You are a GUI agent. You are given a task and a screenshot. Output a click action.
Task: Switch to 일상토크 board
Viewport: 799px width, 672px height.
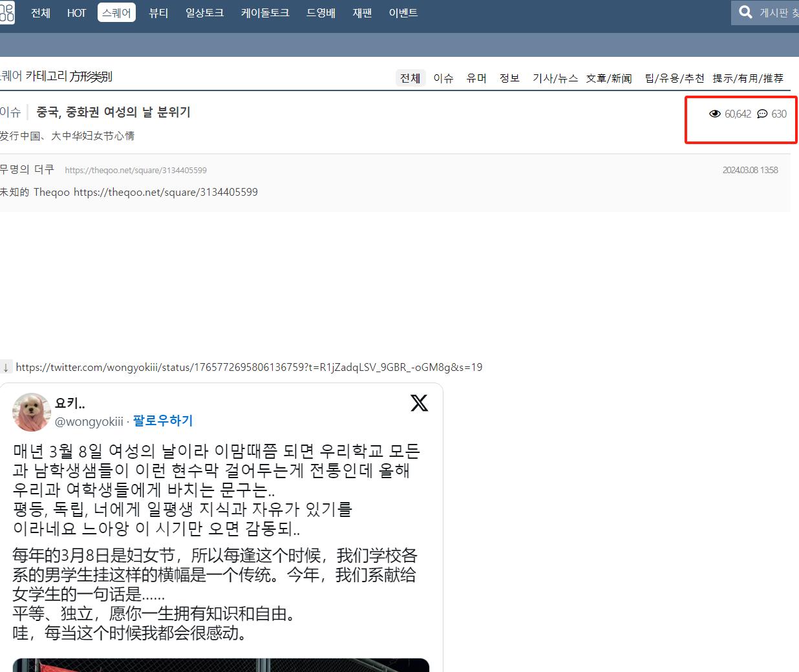(204, 13)
